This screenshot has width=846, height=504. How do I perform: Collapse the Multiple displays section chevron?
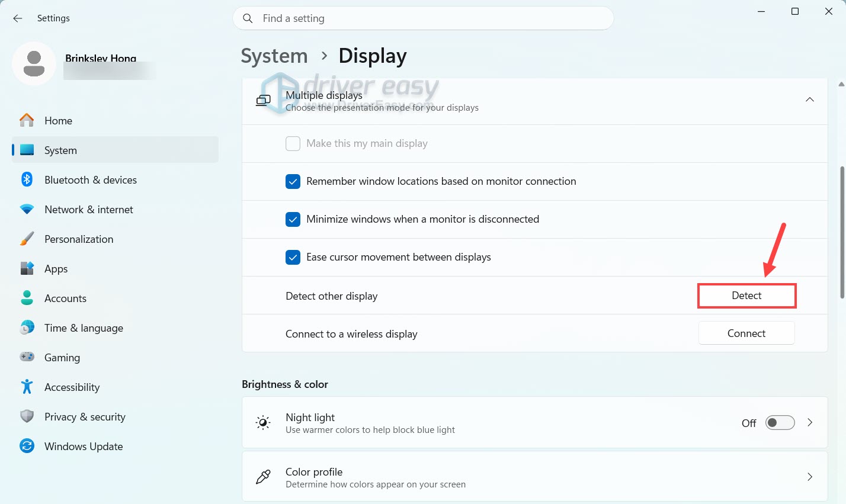[x=809, y=100]
